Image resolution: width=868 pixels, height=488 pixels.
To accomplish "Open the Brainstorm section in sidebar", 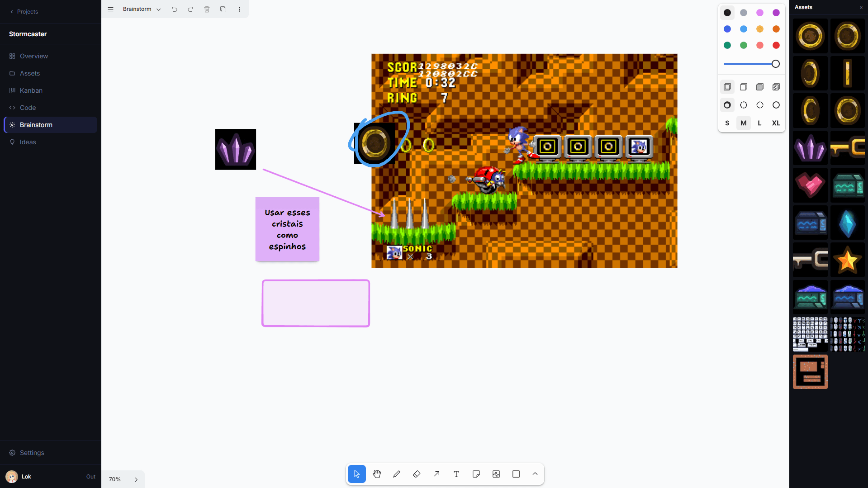I will click(x=51, y=125).
